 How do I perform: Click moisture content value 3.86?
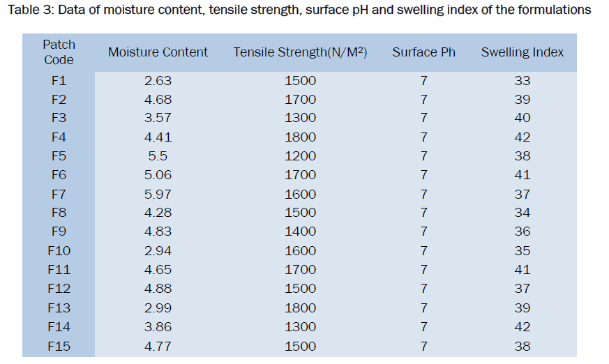pyautogui.click(x=158, y=327)
